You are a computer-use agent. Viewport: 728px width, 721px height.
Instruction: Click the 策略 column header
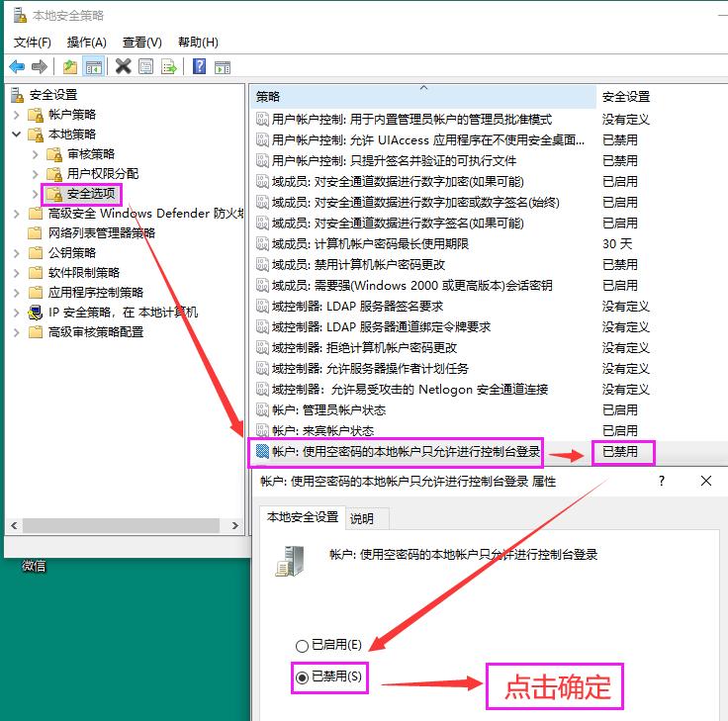(x=268, y=96)
